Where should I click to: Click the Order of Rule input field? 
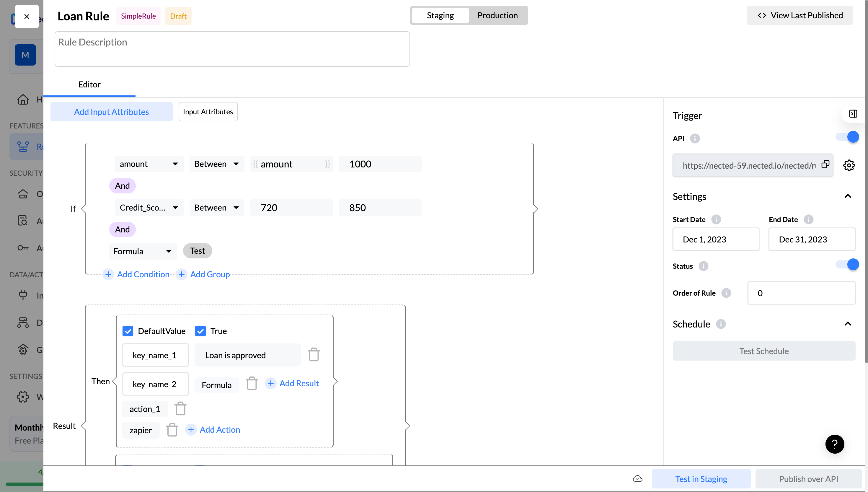pyautogui.click(x=801, y=293)
